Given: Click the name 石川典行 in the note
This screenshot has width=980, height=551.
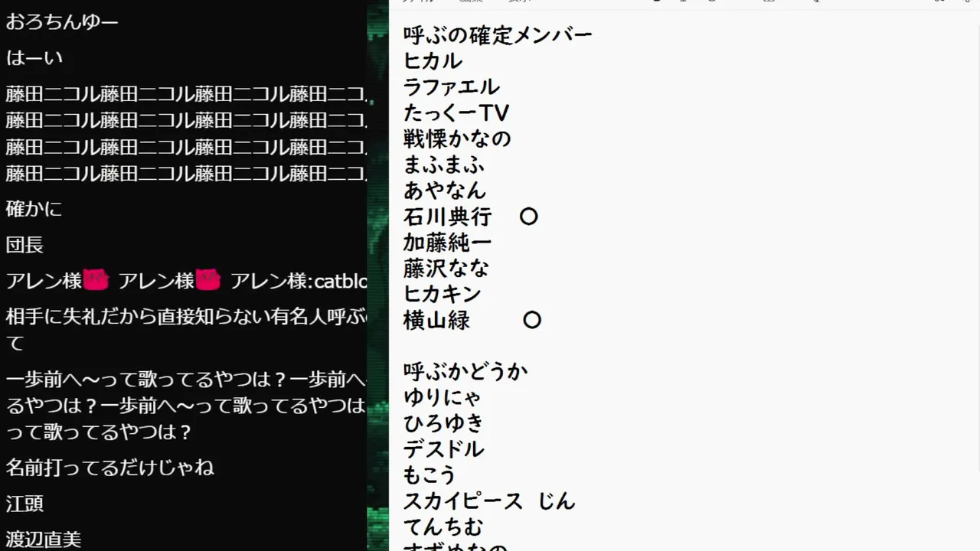Looking at the screenshot, I should [x=448, y=217].
